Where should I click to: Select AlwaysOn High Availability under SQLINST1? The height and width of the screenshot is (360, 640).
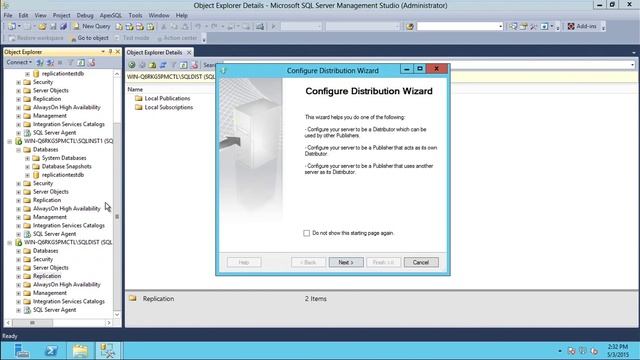[67, 209]
